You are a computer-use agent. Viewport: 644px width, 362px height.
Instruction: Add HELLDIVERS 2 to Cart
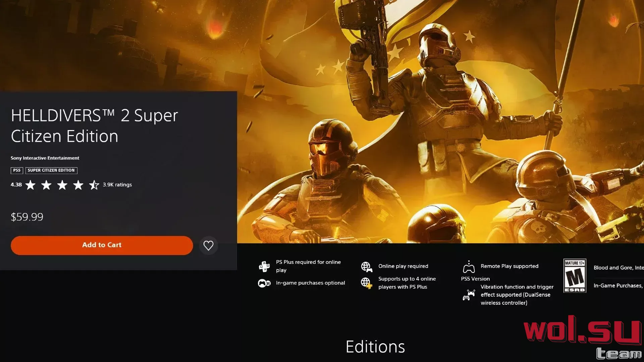point(102,245)
